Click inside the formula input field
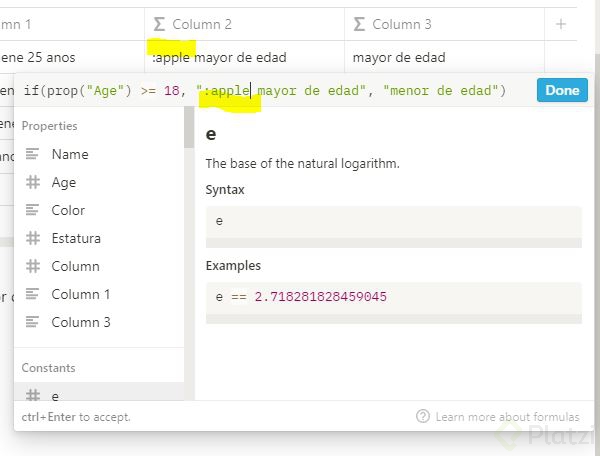 [276, 91]
